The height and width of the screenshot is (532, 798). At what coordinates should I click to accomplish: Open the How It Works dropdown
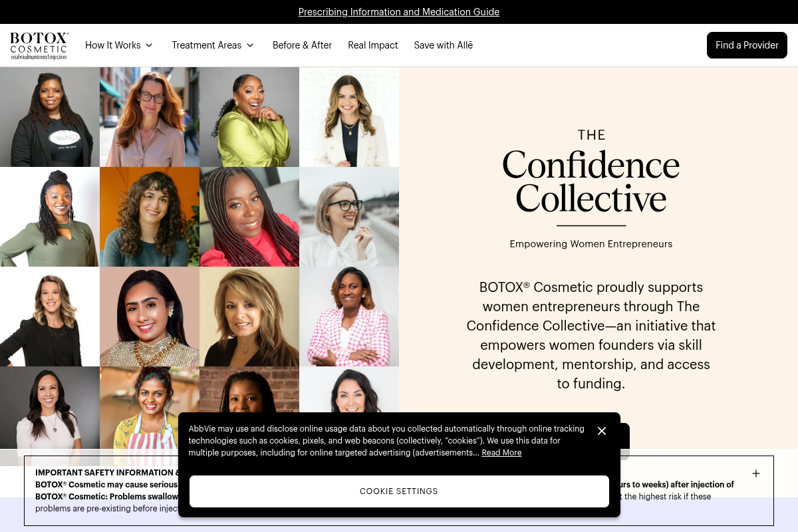click(119, 45)
